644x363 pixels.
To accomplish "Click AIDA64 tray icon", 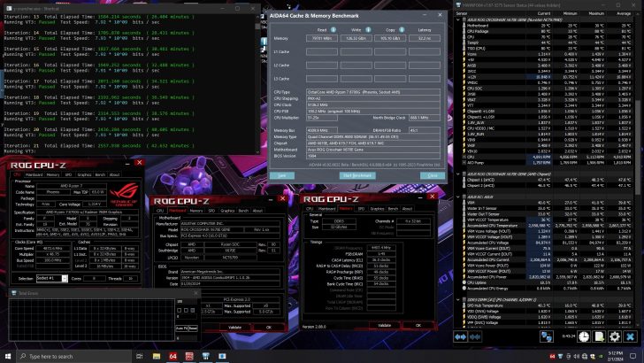I will click(552, 356).
